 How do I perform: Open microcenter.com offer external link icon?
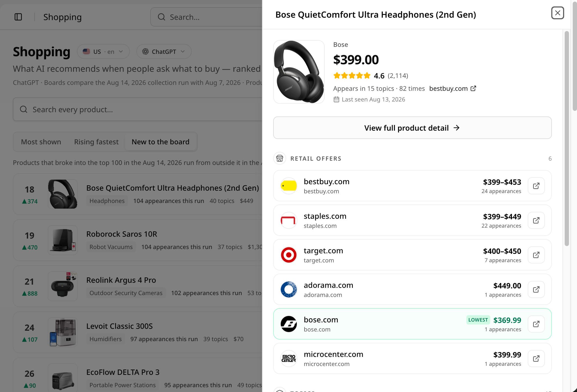[x=536, y=359]
